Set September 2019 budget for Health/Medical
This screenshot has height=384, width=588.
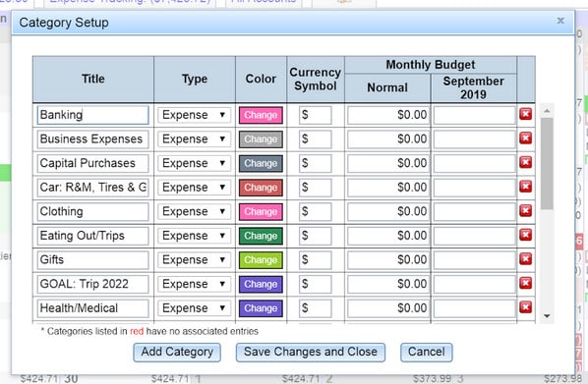click(474, 308)
